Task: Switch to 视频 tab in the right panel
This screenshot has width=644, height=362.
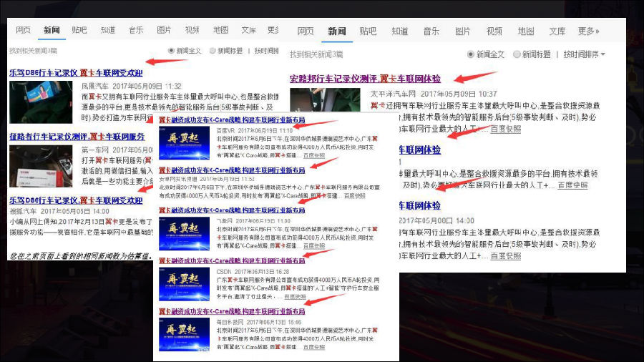Action: (494, 31)
